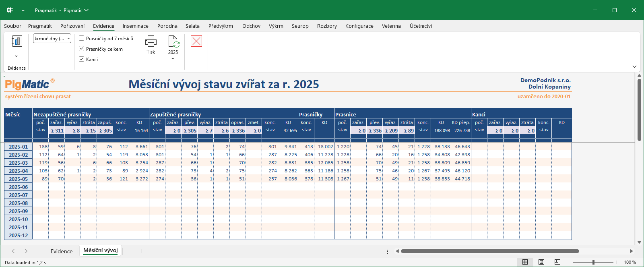The width and height of the screenshot is (644, 267).
Task: Switch to the Evidence sheet tab
Action: 62,251
